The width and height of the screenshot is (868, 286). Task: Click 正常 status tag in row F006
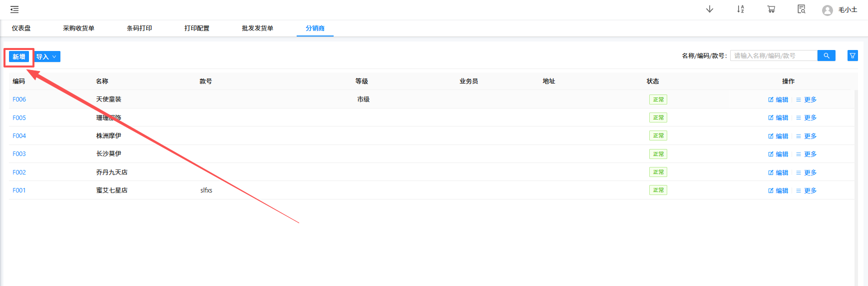[658, 99]
